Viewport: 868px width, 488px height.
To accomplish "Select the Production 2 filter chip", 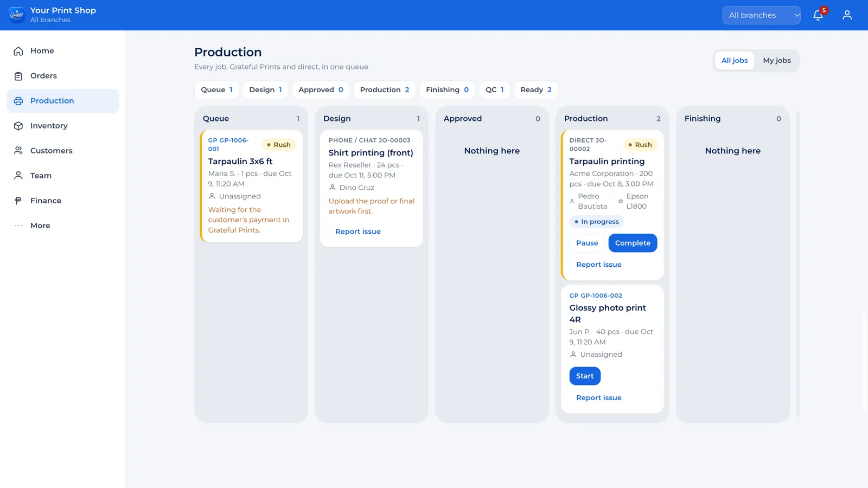I will 385,90.
